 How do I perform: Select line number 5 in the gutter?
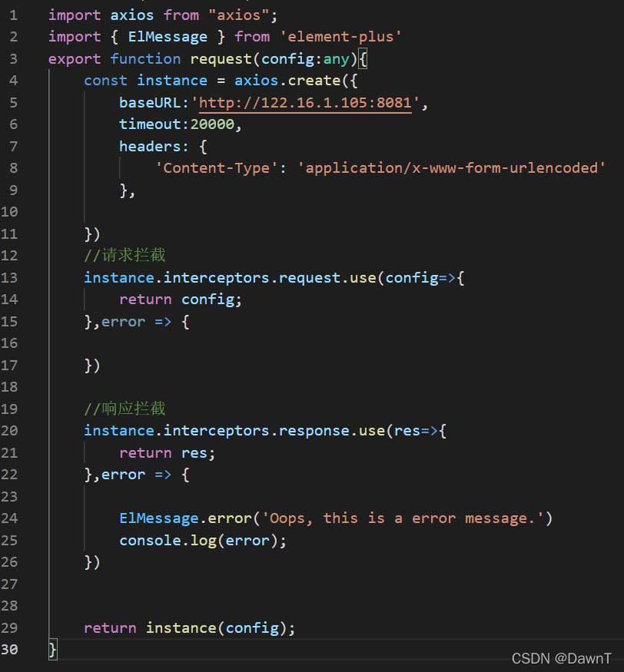pos(13,102)
